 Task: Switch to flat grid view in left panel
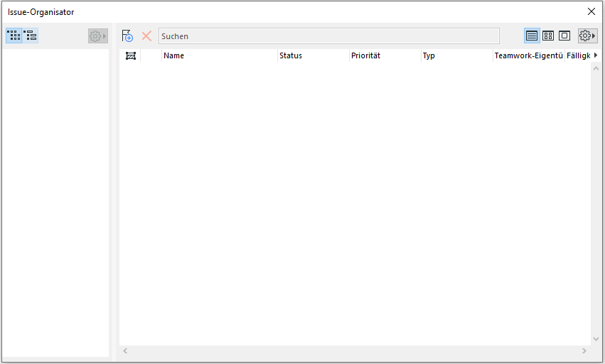14,36
